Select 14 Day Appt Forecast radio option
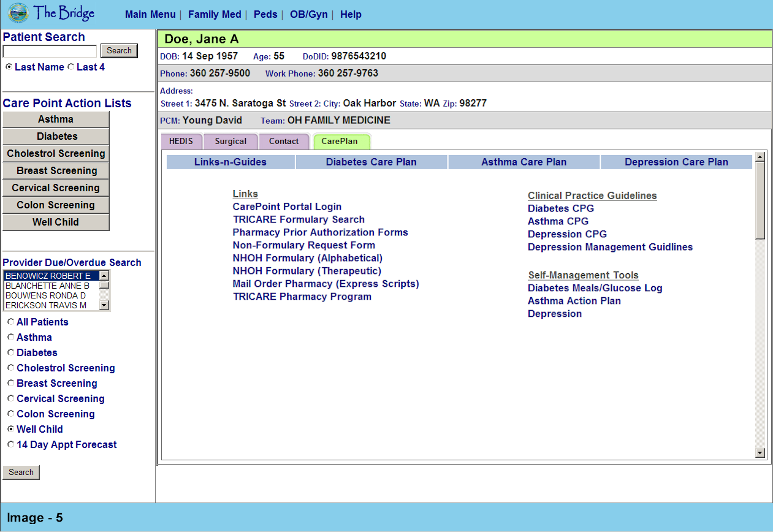The width and height of the screenshot is (773, 532). tap(11, 444)
